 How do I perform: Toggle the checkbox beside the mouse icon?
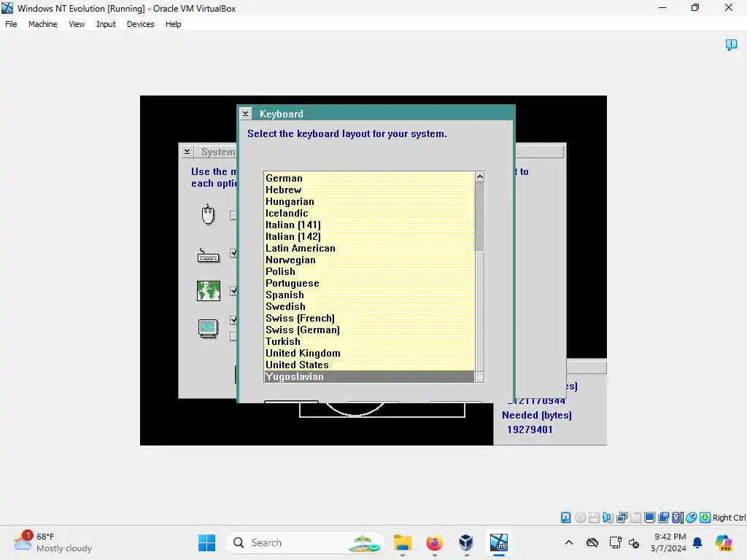pos(233,215)
